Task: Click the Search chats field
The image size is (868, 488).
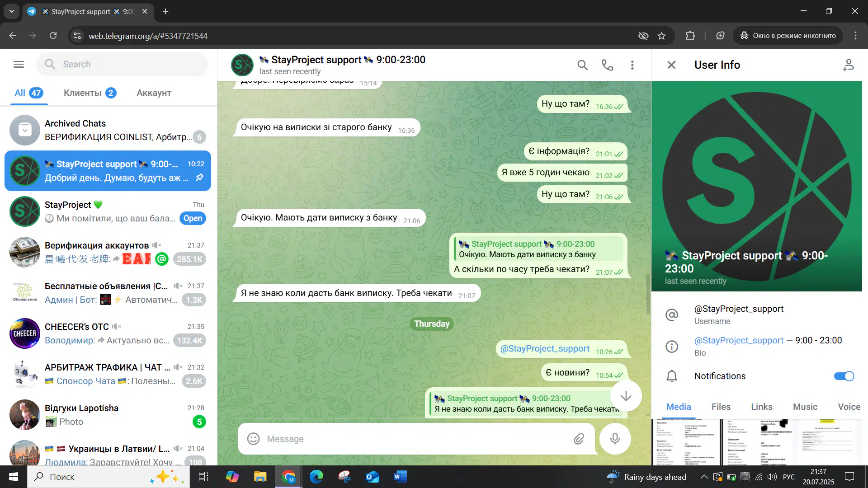Action: tap(122, 64)
